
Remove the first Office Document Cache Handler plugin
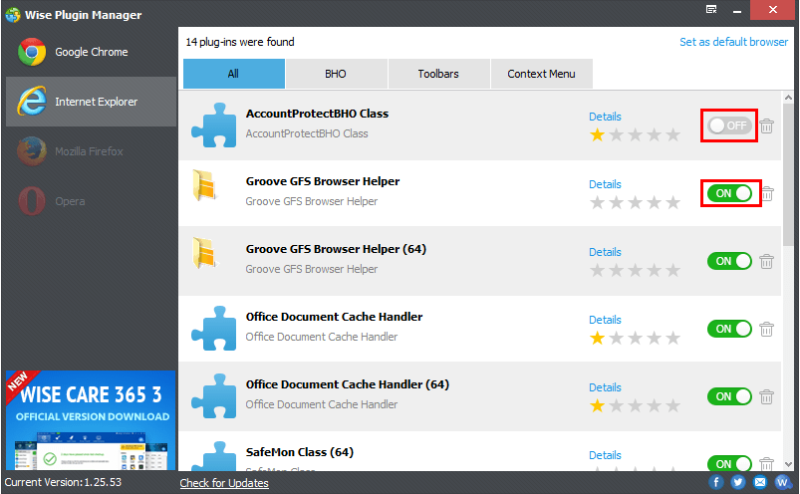(767, 329)
